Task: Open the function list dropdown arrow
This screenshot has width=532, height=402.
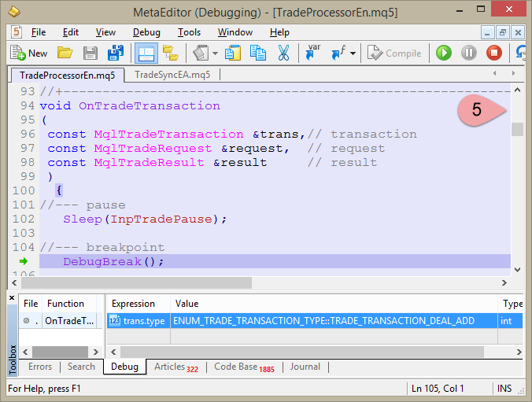Action: point(353,53)
